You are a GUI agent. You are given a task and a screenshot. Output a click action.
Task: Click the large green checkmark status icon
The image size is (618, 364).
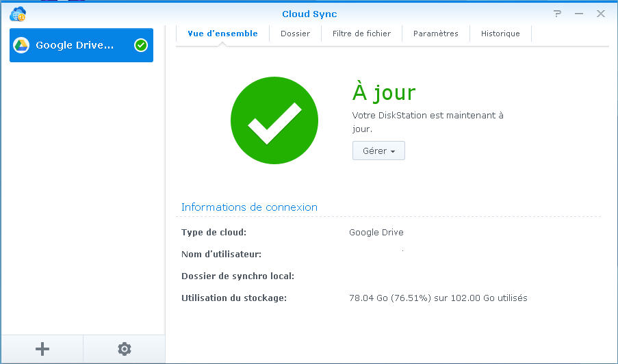(x=274, y=120)
